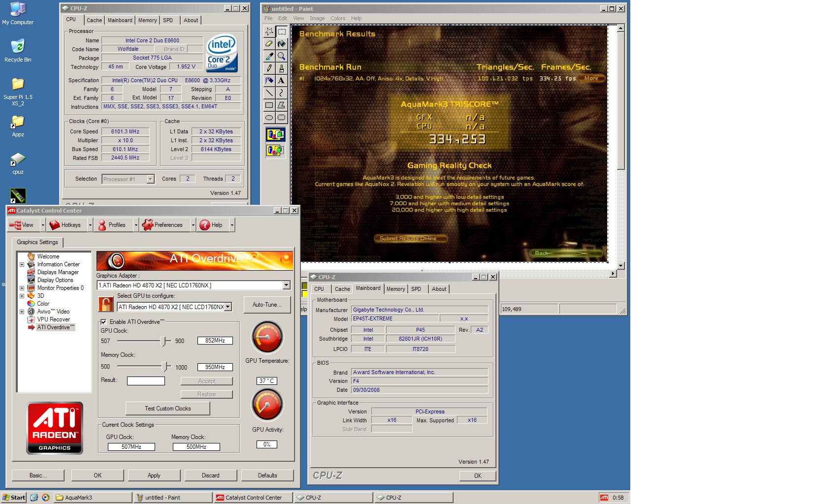813x504 pixels.
Task: Open the Colors menu in Paint
Action: point(338,18)
